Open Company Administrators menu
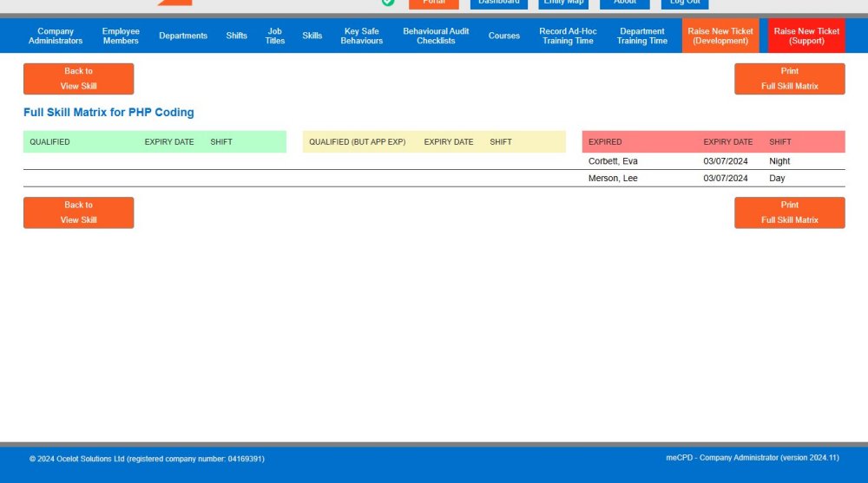Screen dimensions: 868x483 (x=56, y=36)
